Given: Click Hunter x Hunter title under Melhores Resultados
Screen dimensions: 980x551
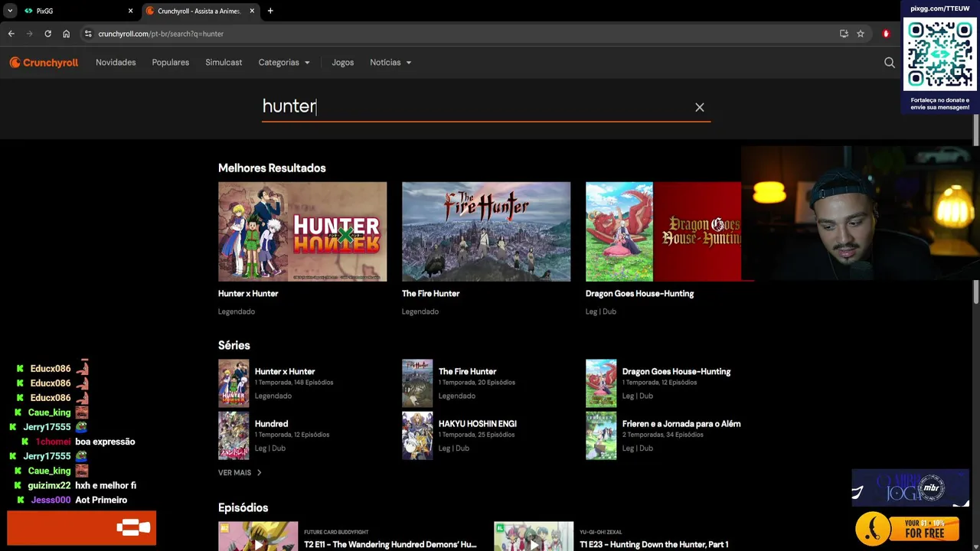Looking at the screenshot, I should click(248, 294).
